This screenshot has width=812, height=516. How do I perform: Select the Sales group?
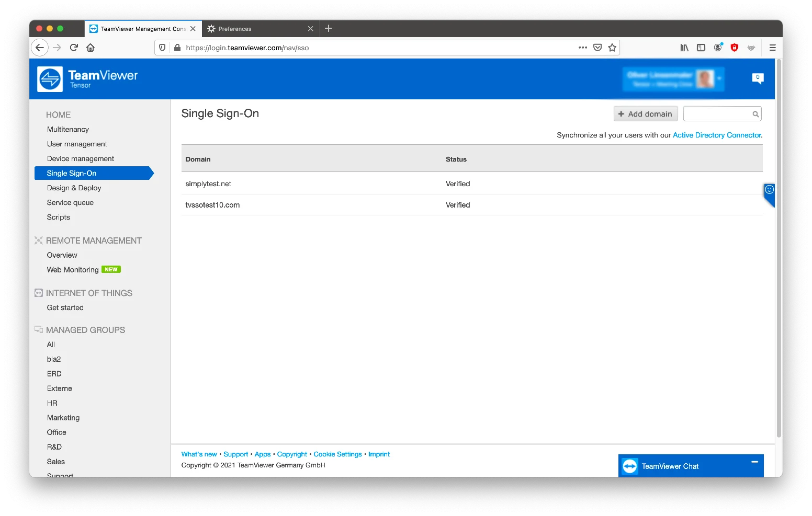[55, 462]
